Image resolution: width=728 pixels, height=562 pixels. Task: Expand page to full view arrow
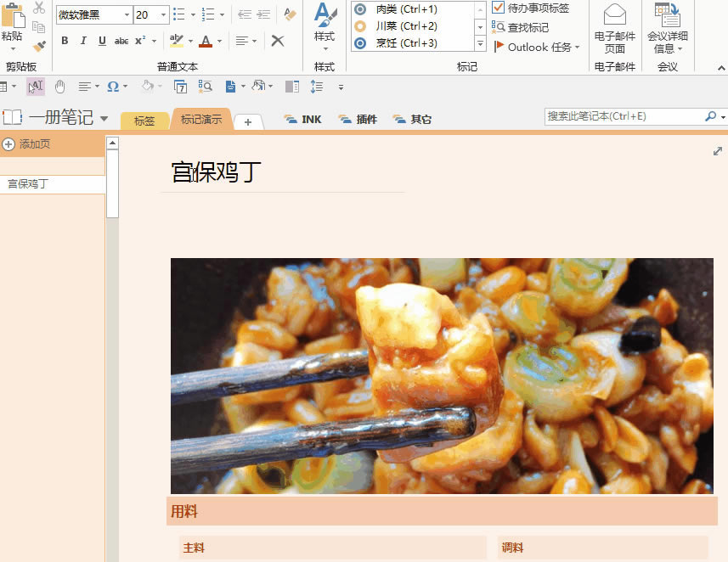pyautogui.click(x=717, y=151)
